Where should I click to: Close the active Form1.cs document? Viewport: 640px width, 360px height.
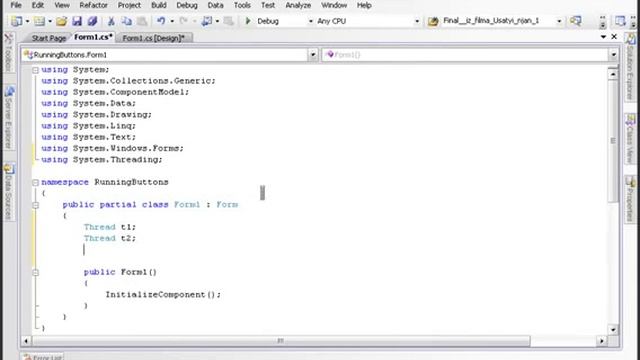click(x=614, y=37)
